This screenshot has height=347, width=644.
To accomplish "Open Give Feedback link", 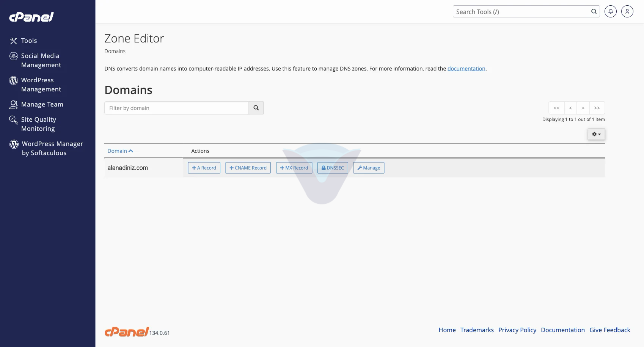I will (610, 330).
